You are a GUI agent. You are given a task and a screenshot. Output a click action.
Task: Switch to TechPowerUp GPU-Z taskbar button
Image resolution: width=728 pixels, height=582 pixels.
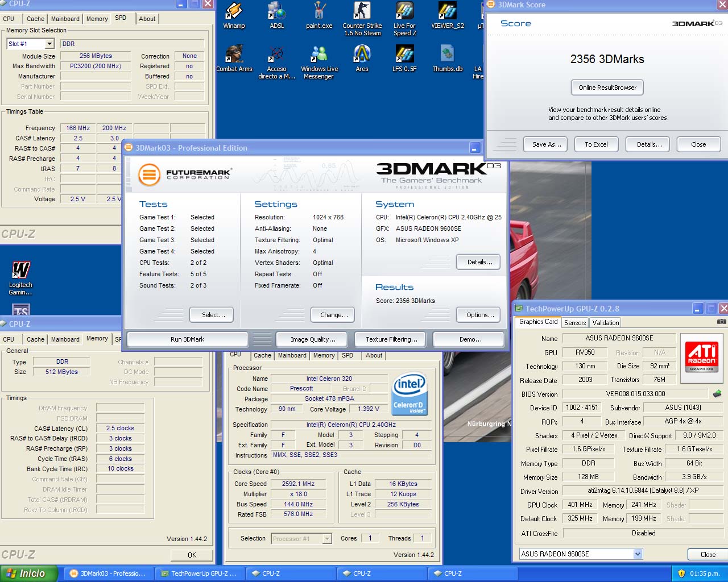[x=200, y=573]
